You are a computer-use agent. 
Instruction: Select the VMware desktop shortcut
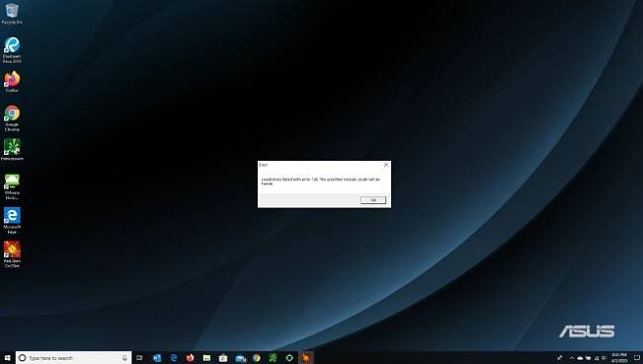pyautogui.click(x=12, y=186)
